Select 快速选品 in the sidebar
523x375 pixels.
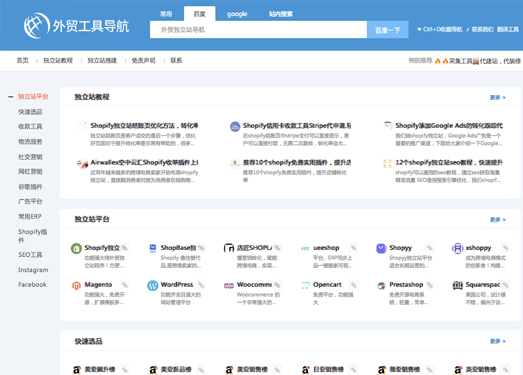pos(30,112)
